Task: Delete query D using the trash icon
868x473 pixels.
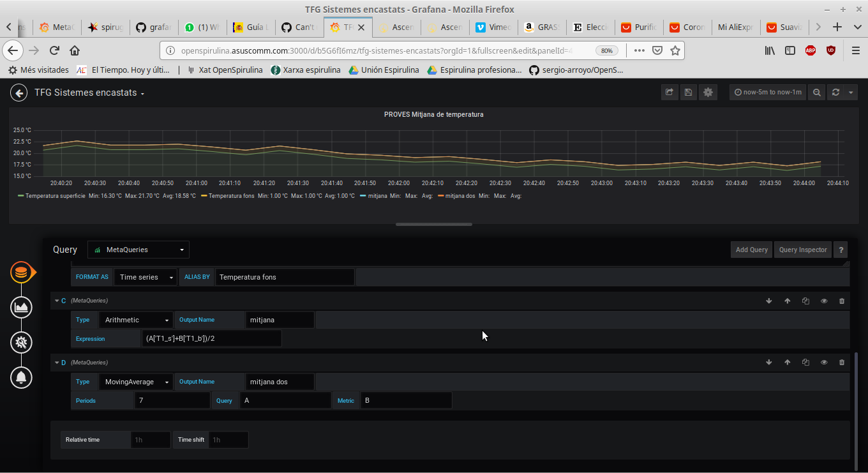Action: point(842,362)
